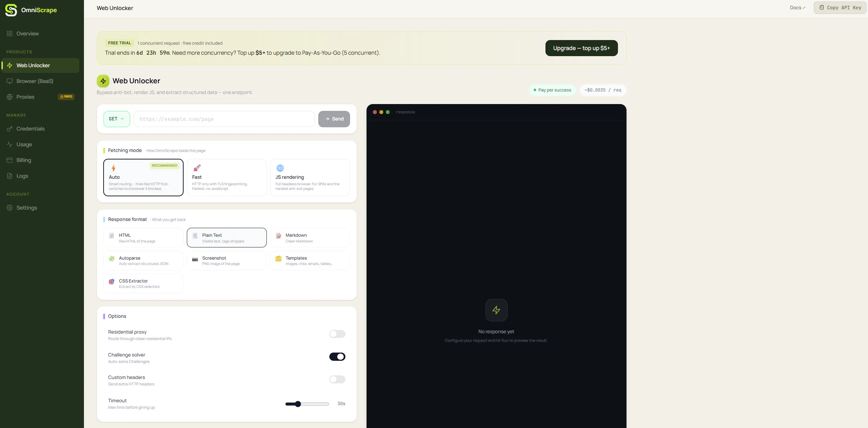Click the Browser (BaaS) monitor icon

10,81
